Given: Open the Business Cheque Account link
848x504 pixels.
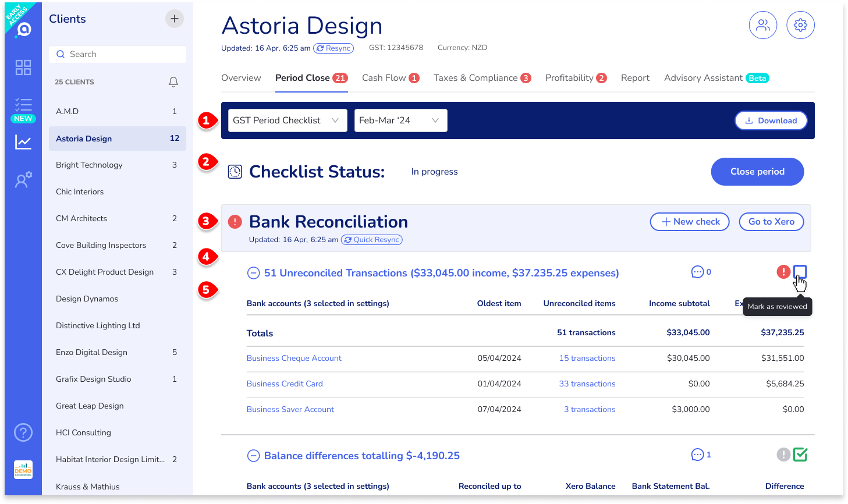Looking at the screenshot, I should (294, 358).
